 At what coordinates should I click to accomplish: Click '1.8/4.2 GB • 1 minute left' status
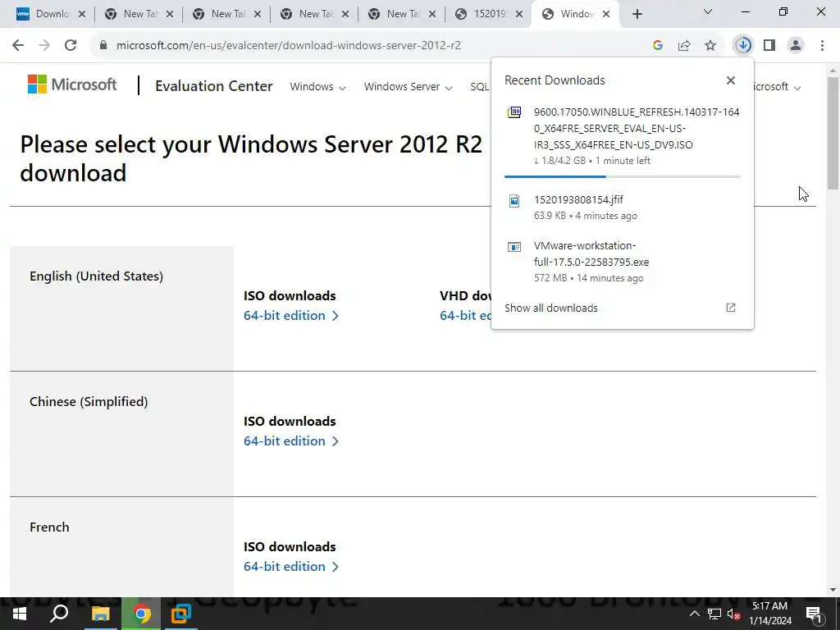(x=592, y=161)
